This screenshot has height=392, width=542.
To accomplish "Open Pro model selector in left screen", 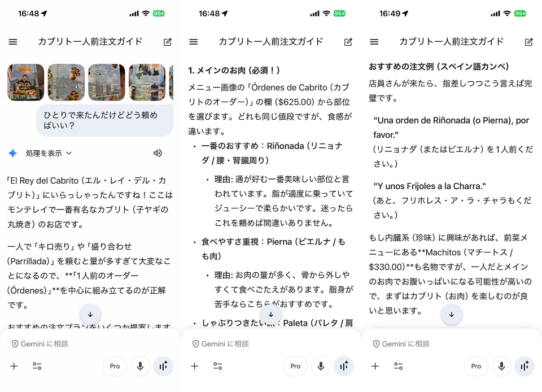I will tap(115, 366).
